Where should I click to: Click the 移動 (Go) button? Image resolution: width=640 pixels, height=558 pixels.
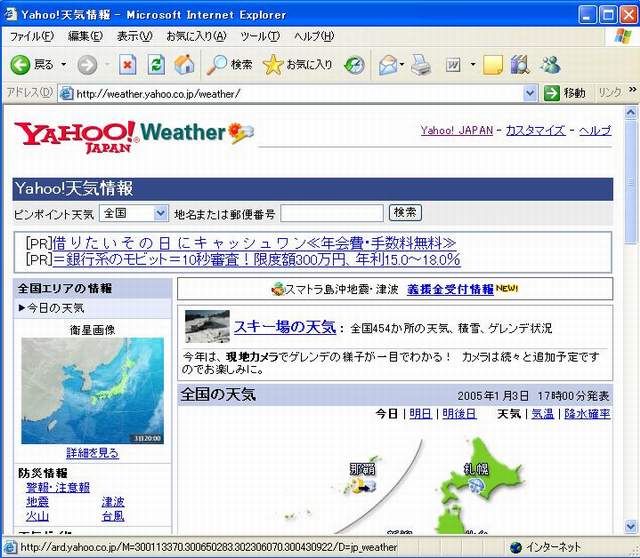point(566,93)
